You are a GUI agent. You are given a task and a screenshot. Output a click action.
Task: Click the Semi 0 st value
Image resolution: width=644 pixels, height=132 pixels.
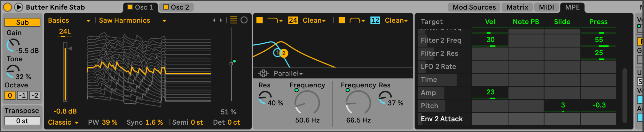point(197,122)
